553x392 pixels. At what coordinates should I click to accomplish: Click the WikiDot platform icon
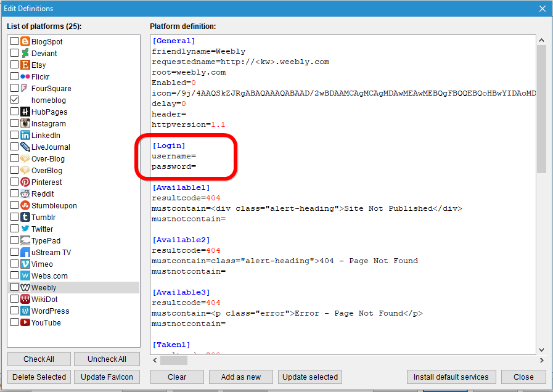(x=25, y=299)
